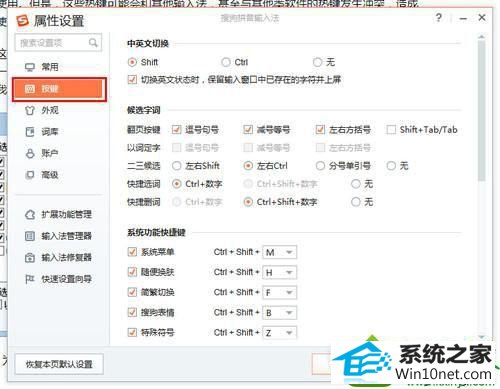This screenshot has width=500, height=389.
Task: Select the 外观 shirt icon in sidebar
Action: 30,110
